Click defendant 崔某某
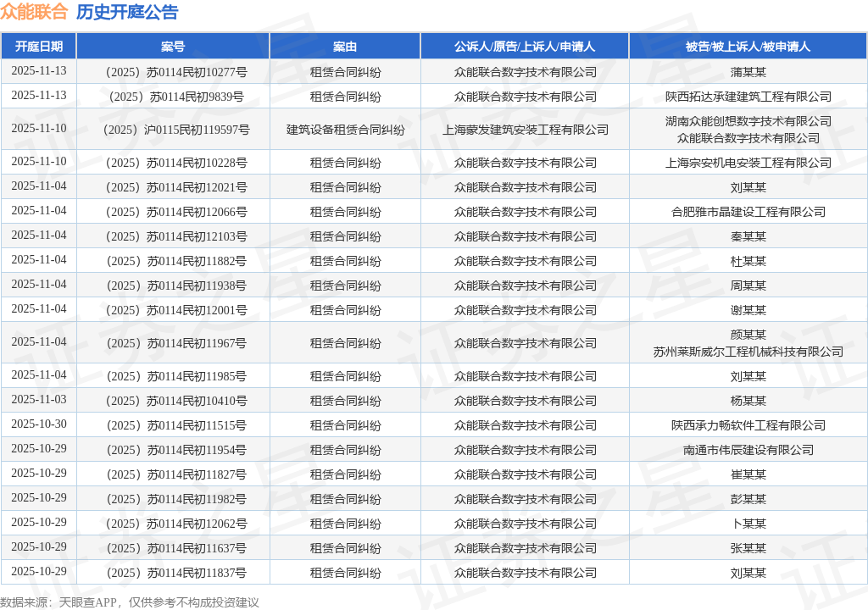 pyautogui.click(x=748, y=474)
